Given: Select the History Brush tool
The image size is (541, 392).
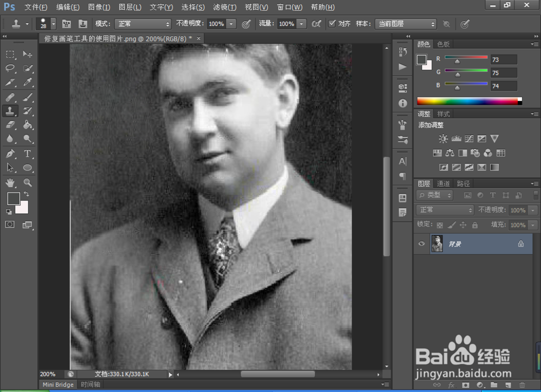Looking at the screenshot, I should click(x=27, y=111).
